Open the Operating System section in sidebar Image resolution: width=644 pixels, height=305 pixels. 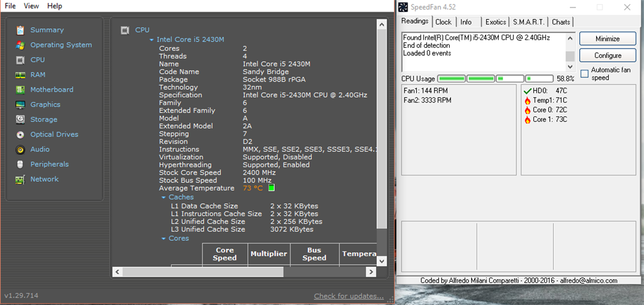tap(61, 45)
